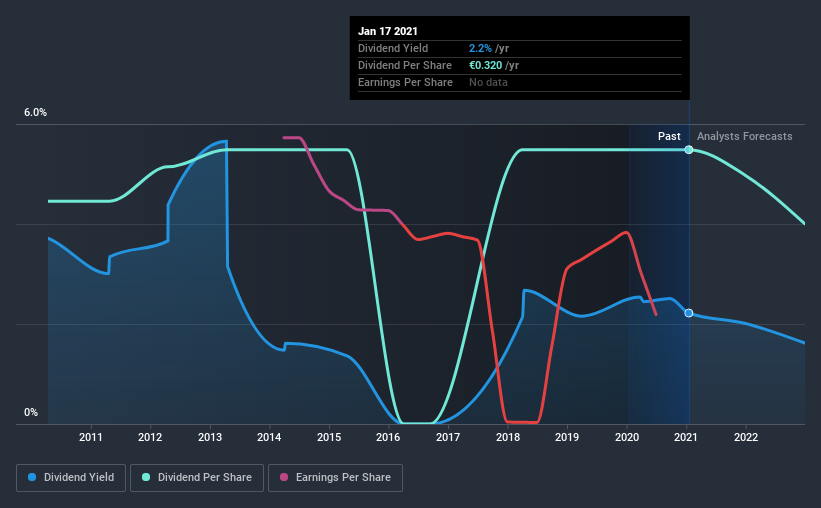The image size is (821, 508).
Task: Click the 2.2% dividend yield value in tooltip
Action: pyautogui.click(x=480, y=48)
